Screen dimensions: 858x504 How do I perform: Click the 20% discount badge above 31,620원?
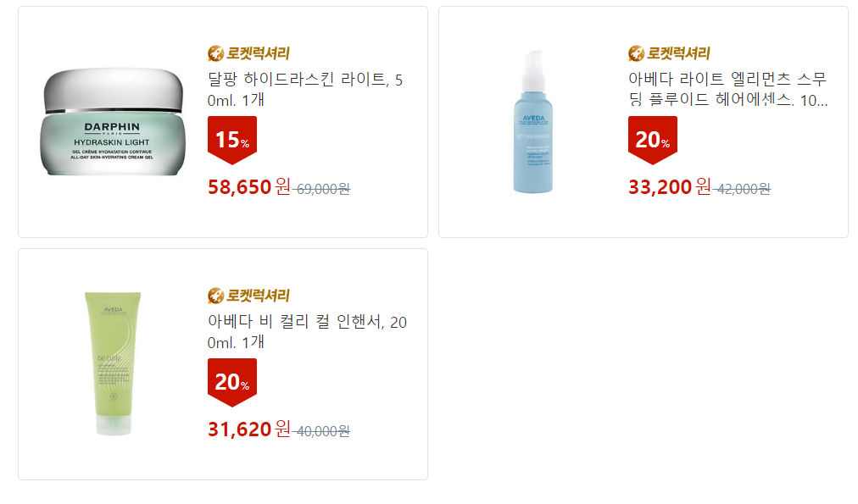point(231,381)
